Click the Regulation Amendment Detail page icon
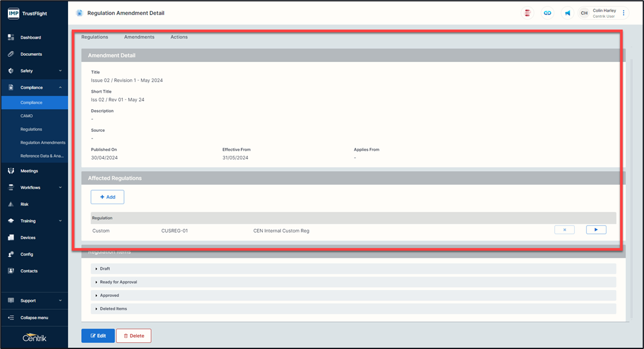The width and height of the screenshot is (644, 349). click(79, 13)
